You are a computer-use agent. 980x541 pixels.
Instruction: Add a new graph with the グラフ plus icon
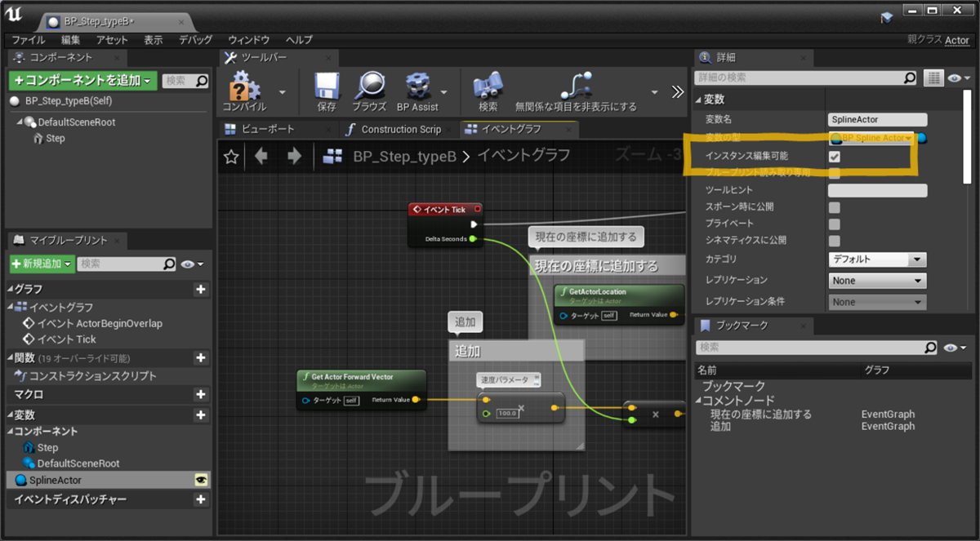[x=201, y=290]
